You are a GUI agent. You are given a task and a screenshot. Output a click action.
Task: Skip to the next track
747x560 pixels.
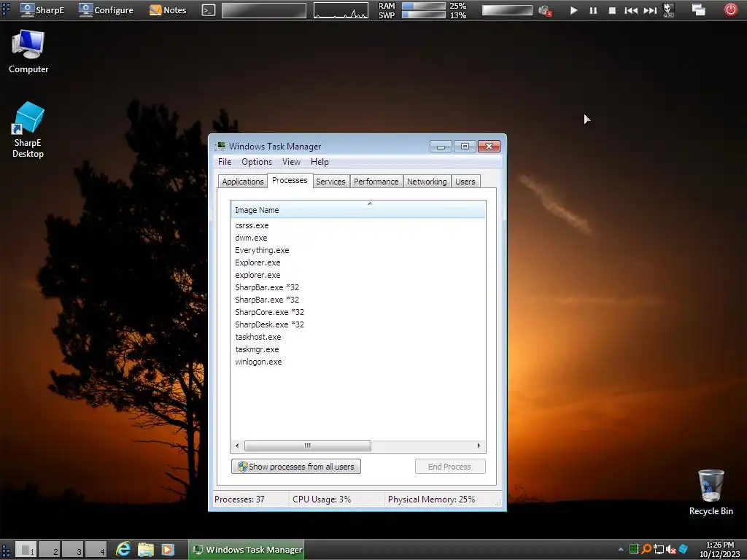point(650,10)
